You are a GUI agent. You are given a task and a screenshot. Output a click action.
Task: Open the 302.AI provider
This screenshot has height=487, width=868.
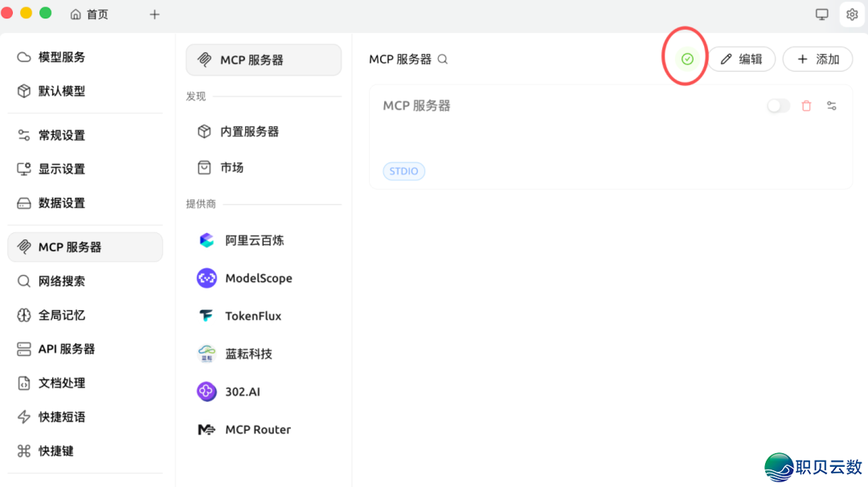[x=242, y=391]
